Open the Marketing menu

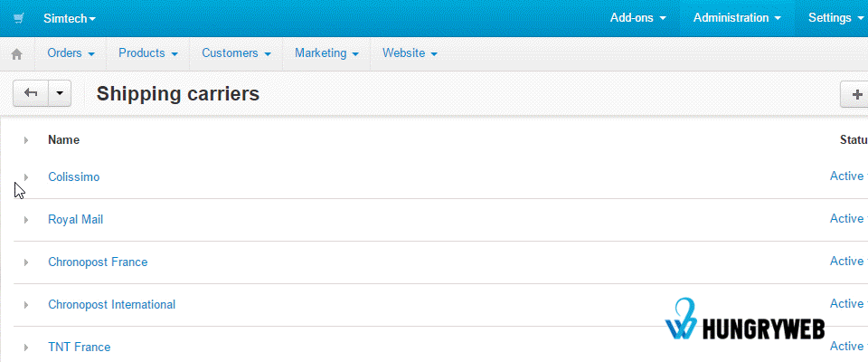326,53
